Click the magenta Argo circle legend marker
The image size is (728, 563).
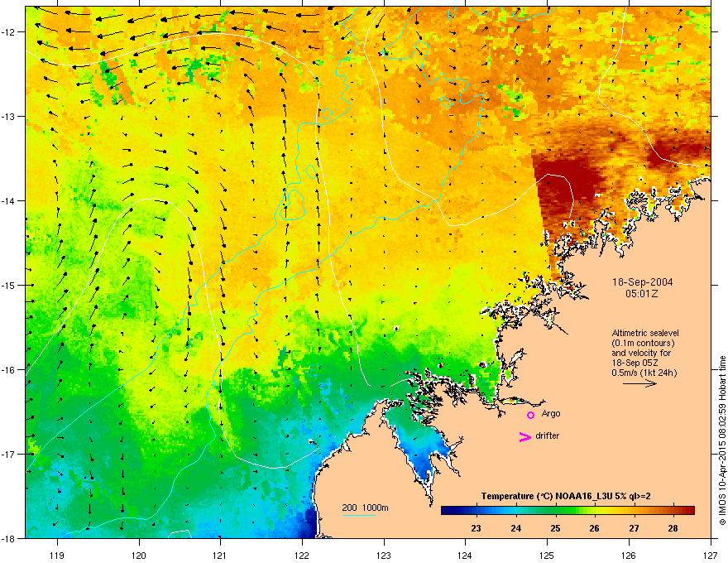tap(530, 415)
